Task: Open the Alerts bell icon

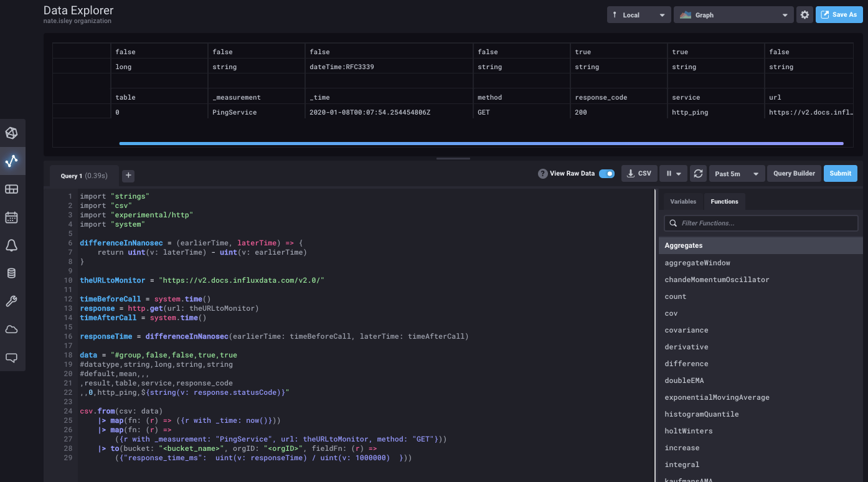Action: 12,245
